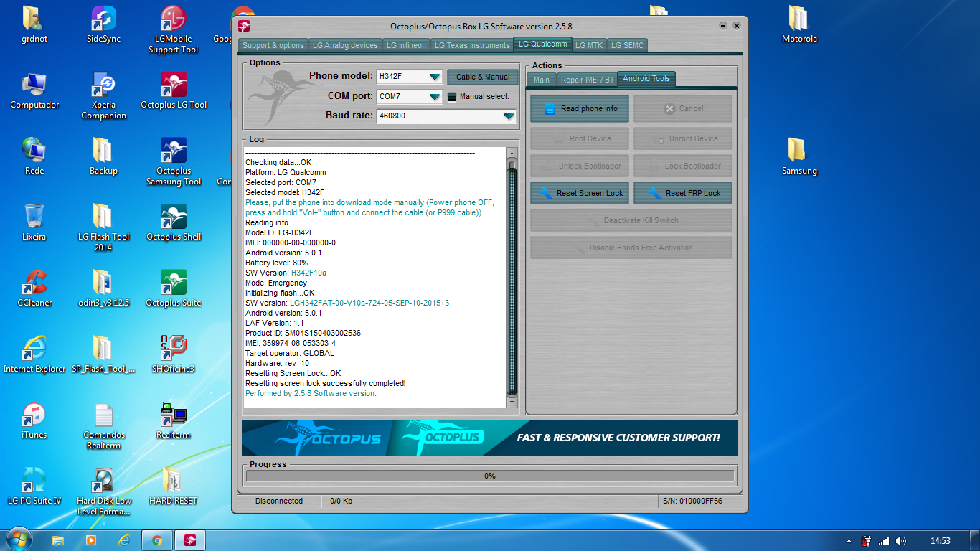Click the Progress bar showing 0%

click(x=490, y=476)
